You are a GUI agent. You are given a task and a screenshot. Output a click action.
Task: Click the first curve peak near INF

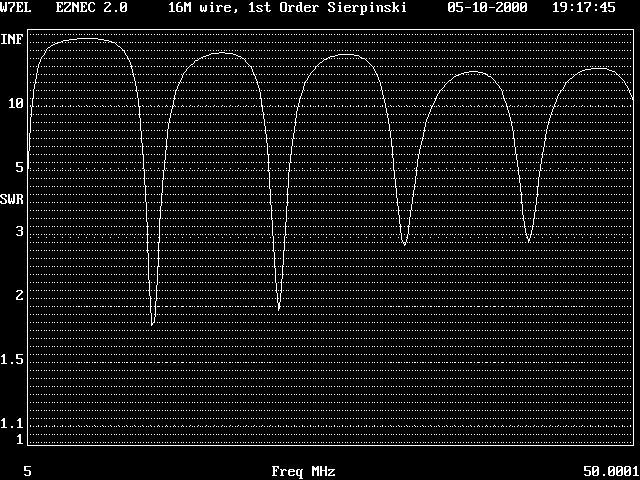point(88,39)
